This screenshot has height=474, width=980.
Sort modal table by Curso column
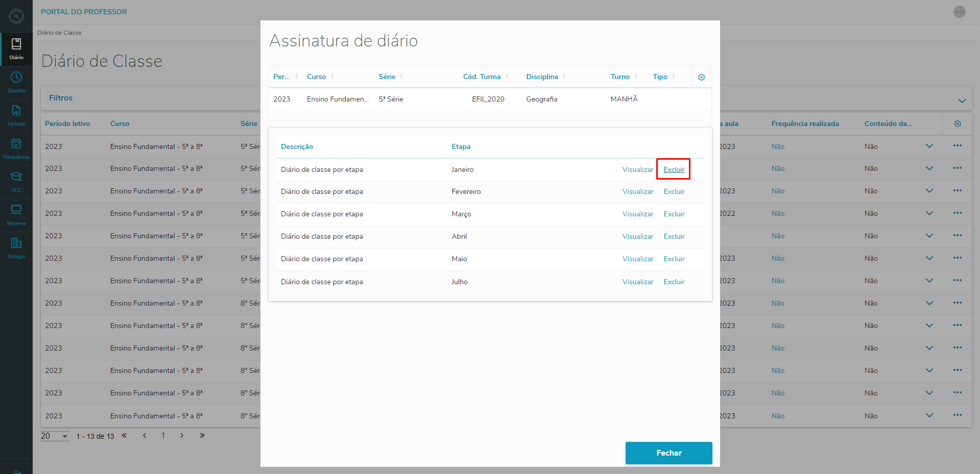321,77
